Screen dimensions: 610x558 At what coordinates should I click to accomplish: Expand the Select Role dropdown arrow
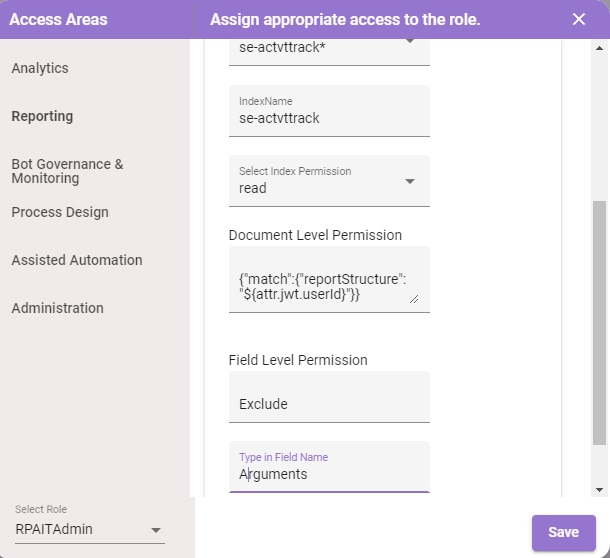point(156,530)
